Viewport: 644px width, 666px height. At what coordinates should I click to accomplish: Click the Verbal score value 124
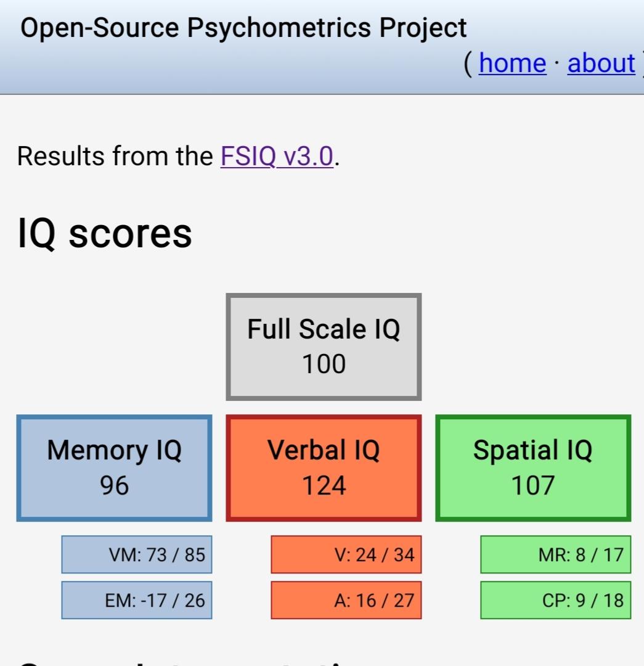(x=324, y=485)
